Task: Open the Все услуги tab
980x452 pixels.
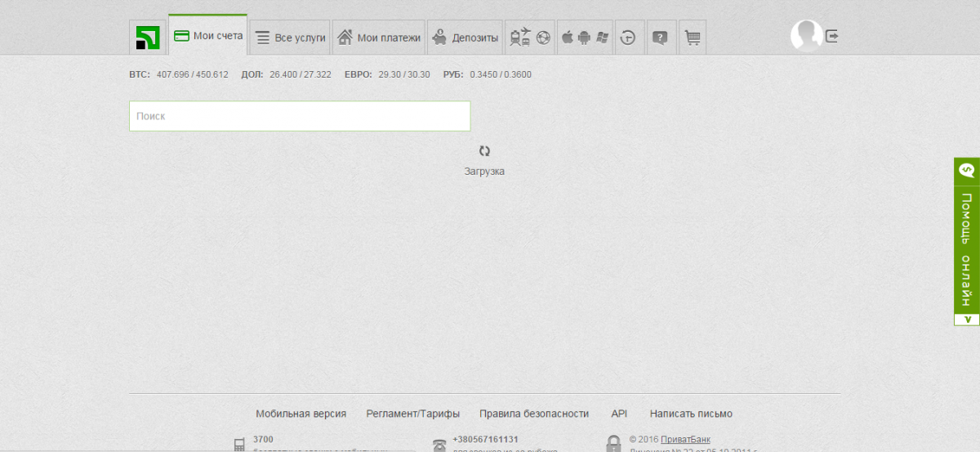Action: coord(290,38)
